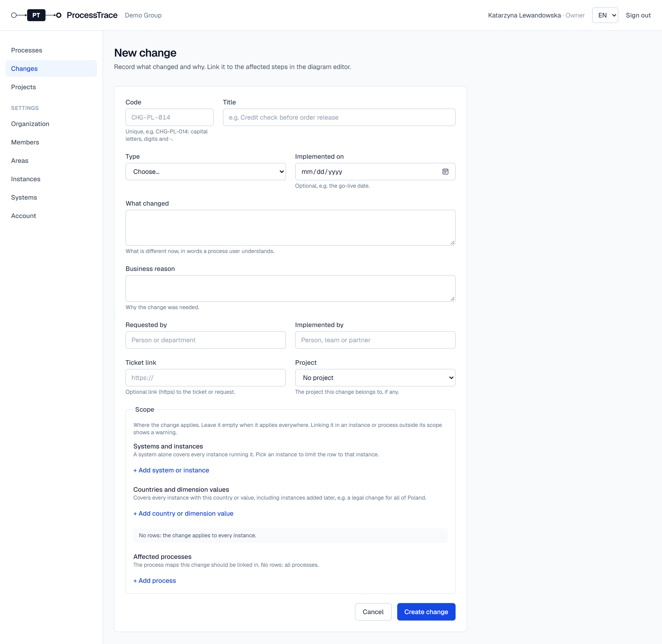This screenshot has width=662, height=644.
Task: Open the Project dropdown showing No project
Action: pyautogui.click(x=375, y=377)
